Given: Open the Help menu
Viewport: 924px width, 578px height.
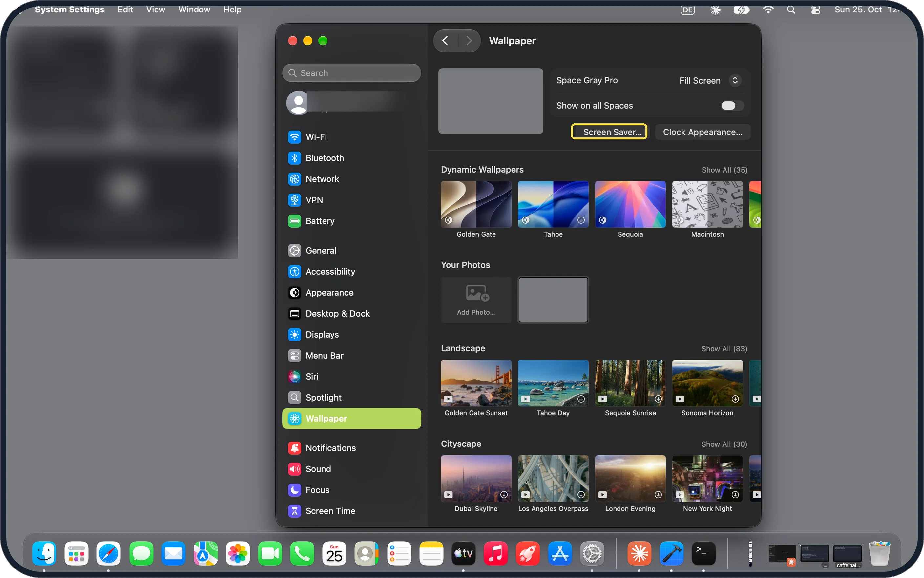Looking at the screenshot, I should point(232,10).
